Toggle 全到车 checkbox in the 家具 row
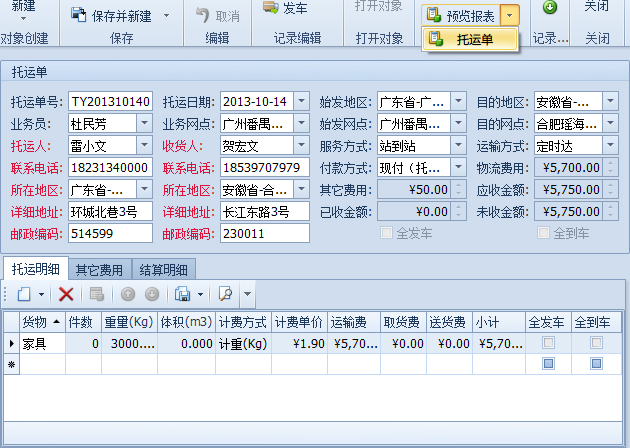Image resolution: width=630 pixels, height=448 pixels. (x=596, y=343)
